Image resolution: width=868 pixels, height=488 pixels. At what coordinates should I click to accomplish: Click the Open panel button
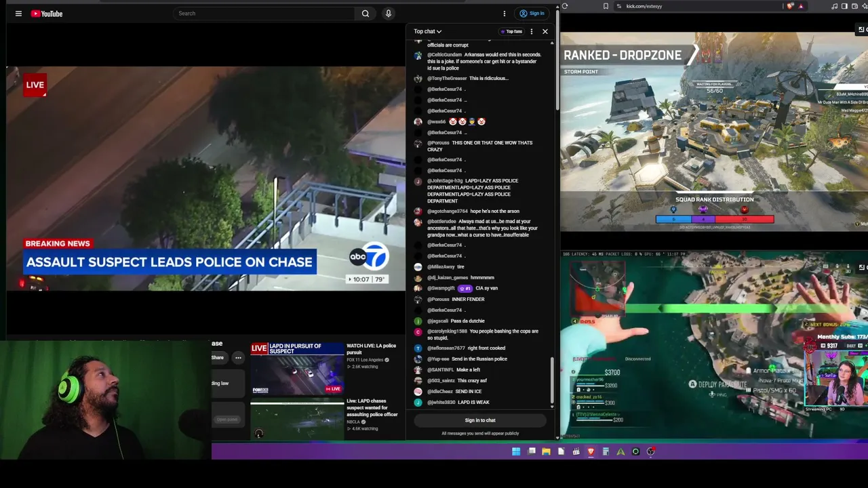(227, 420)
